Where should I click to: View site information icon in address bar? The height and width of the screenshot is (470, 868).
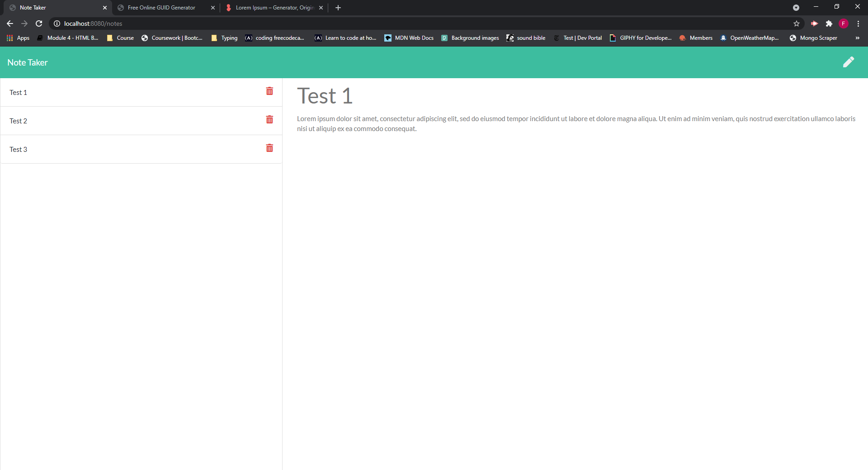click(57, 23)
